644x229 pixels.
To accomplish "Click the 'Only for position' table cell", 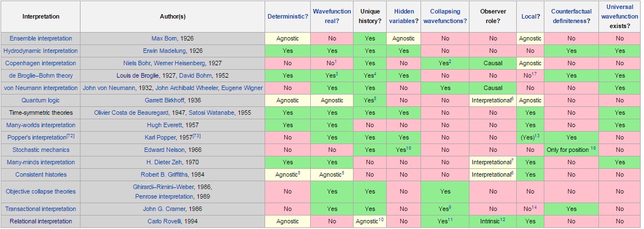I will point(569,150).
